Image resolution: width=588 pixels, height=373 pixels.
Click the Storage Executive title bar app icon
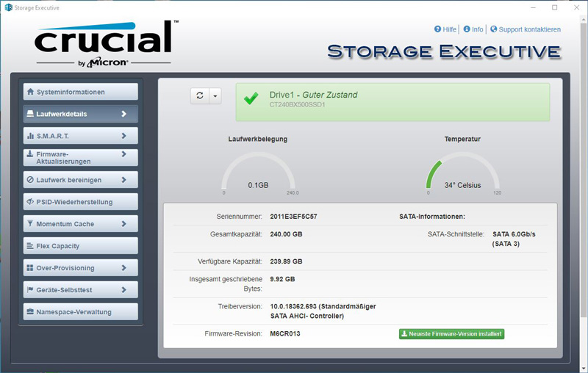(x=8, y=7)
